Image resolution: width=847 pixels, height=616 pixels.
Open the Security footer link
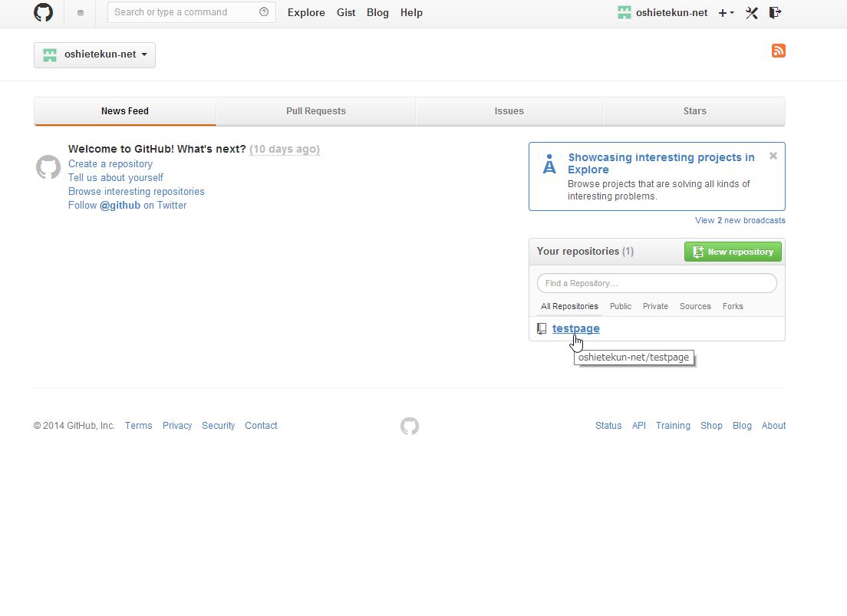tap(218, 426)
